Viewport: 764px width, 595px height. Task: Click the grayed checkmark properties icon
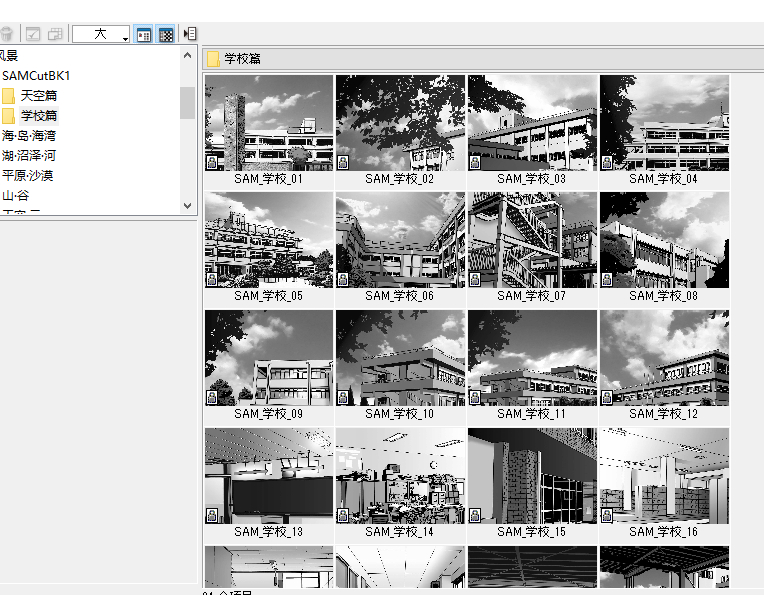tap(33, 34)
